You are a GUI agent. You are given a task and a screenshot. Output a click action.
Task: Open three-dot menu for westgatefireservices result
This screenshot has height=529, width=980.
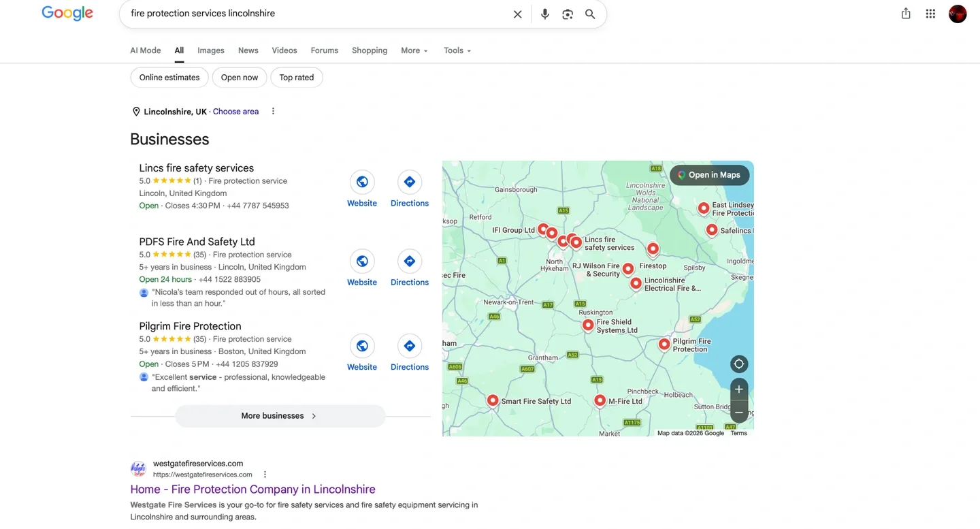point(265,475)
